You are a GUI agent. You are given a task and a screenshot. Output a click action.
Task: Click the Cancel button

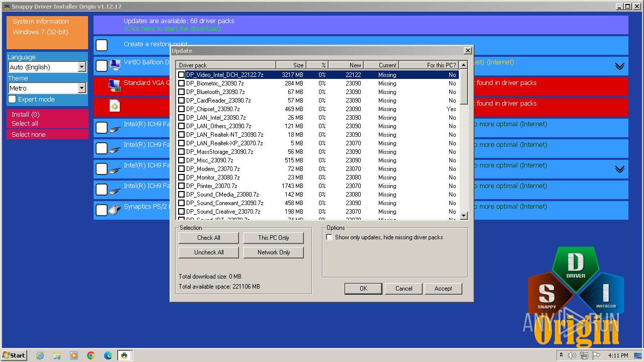pyautogui.click(x=404, y=289)
